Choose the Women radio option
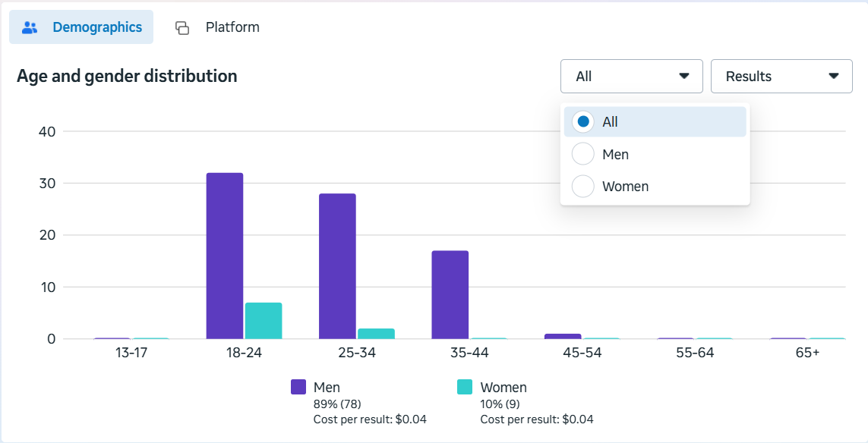The image size is (868, 443). (x=583, y=187)
